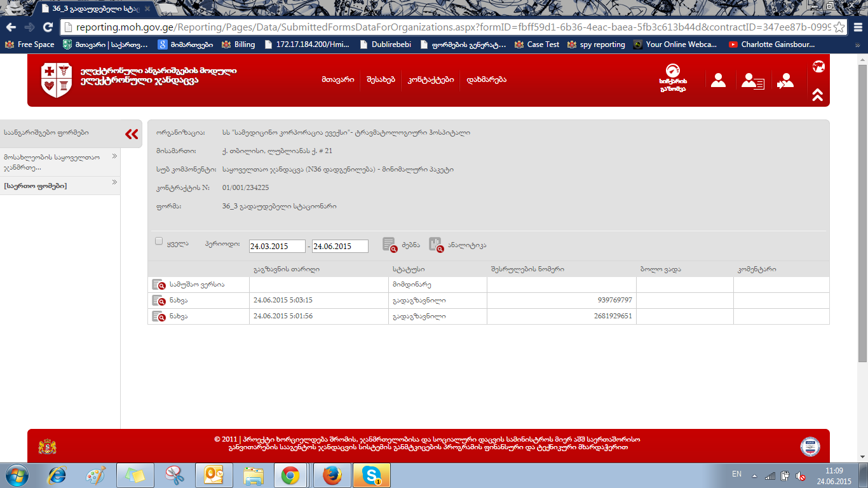Viewport: 868px width, 488px height.
Task: Collapse the left sidebar with red double arrows
Action: (132, 133)
